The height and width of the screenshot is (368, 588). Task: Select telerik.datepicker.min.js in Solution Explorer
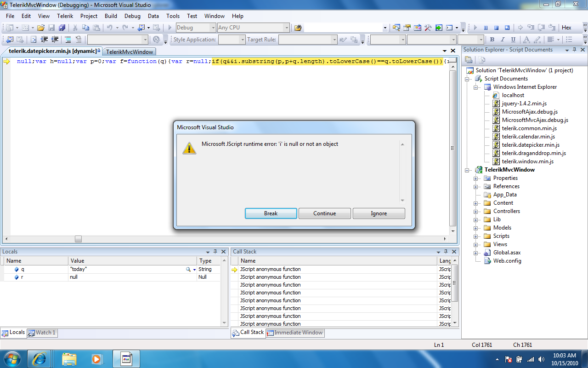(x=531, y=145)
